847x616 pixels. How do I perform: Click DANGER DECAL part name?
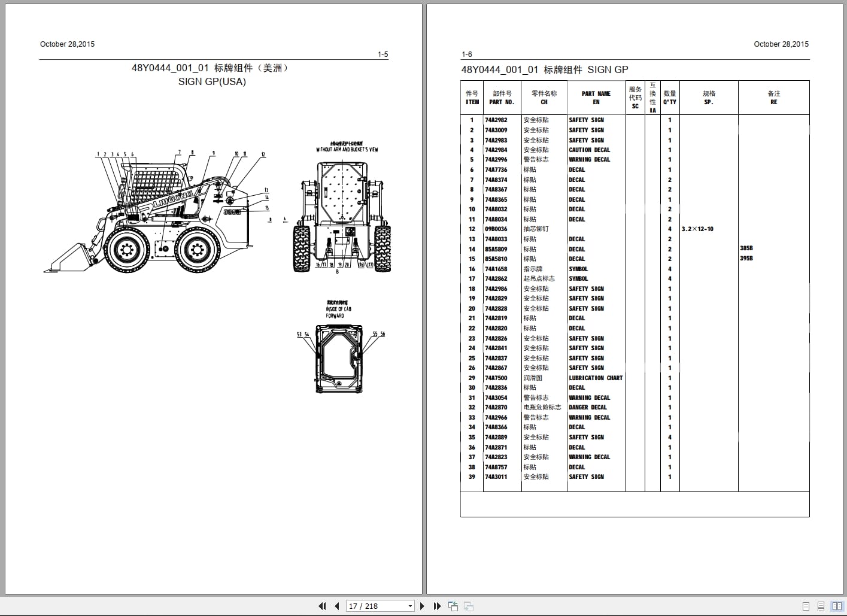point(588,408)
